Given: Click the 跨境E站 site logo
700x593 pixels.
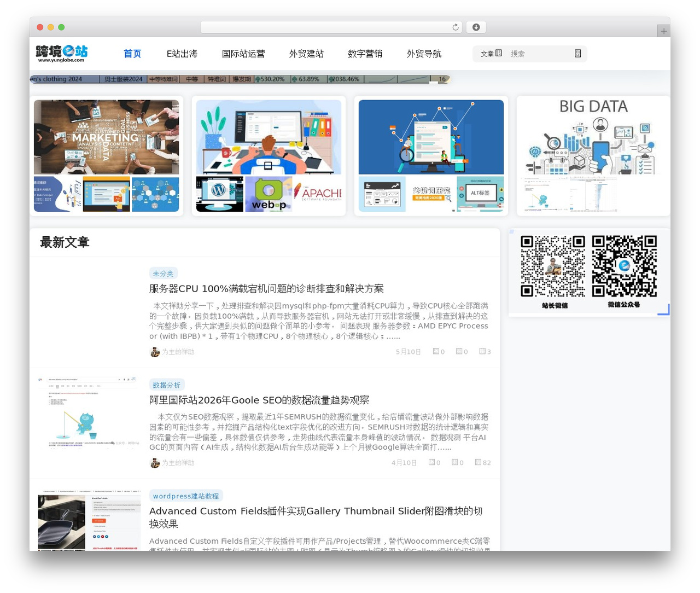Looking at the screenshot, I should point(62,54).
